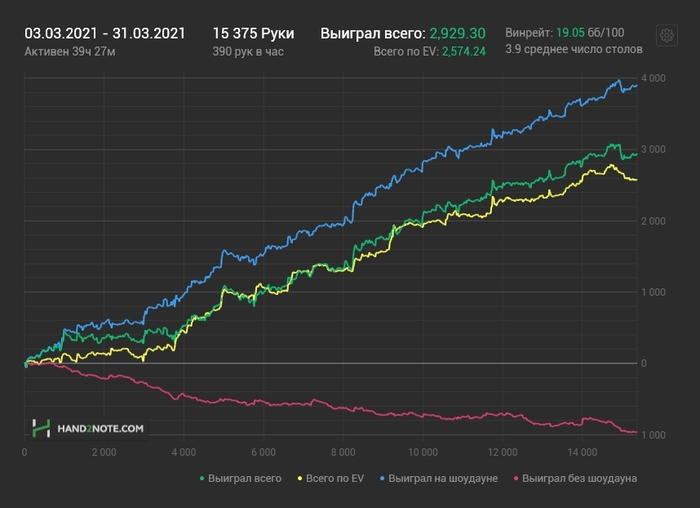
Task: Click the x-axis label 12 000
Action: tap(503, 452)
